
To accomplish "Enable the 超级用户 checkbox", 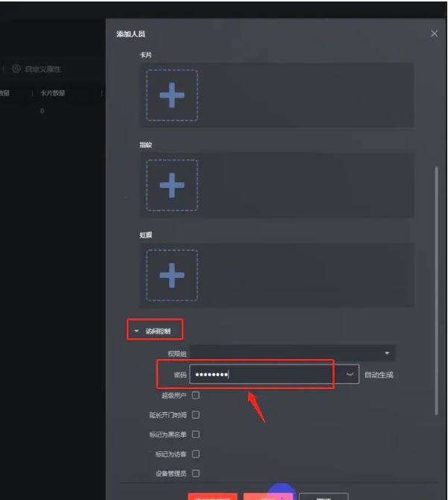I will (195, 395).
